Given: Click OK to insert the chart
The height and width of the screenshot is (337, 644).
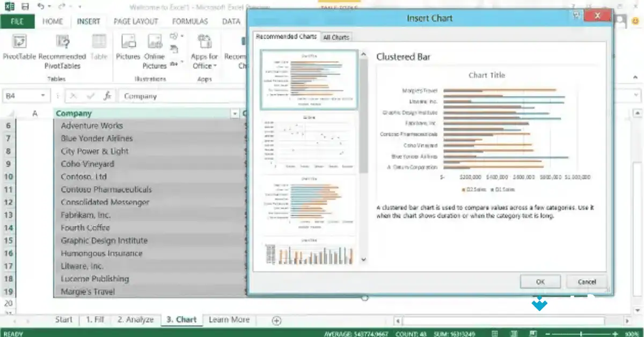Looking at the screenshot, I should 540,281.
